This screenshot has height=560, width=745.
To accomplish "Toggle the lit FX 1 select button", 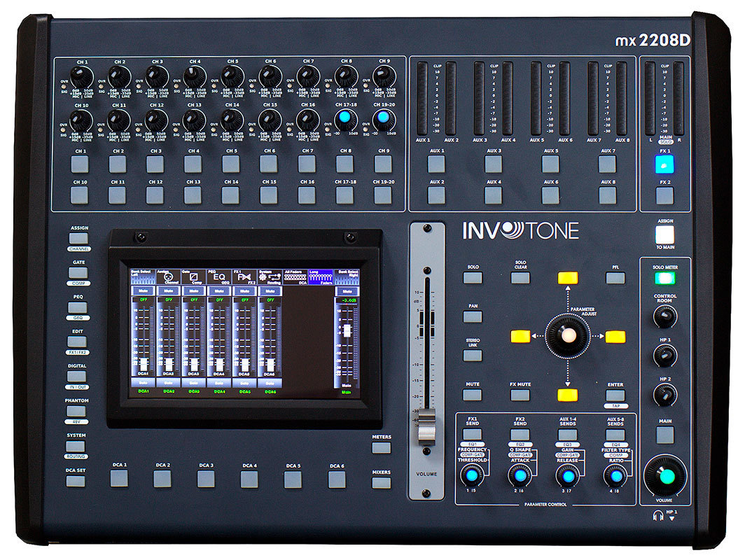I will 664,164.
